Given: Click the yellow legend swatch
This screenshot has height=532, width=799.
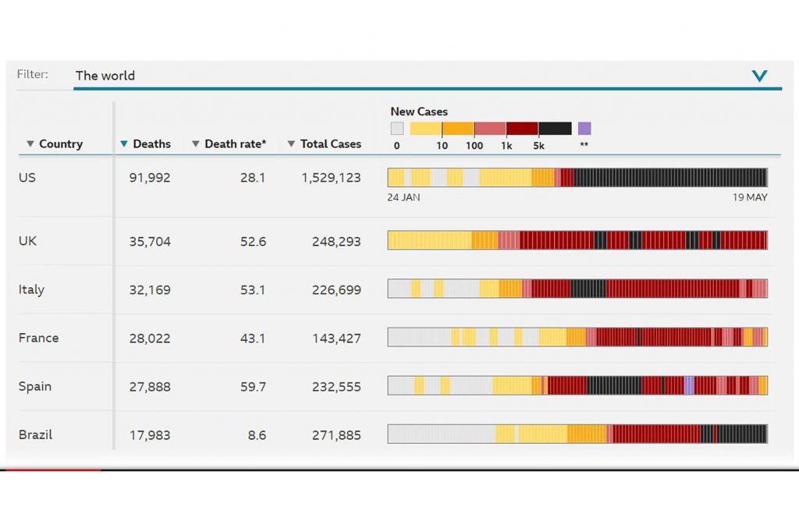Looking at the screenshot, I should click(426, 129).
